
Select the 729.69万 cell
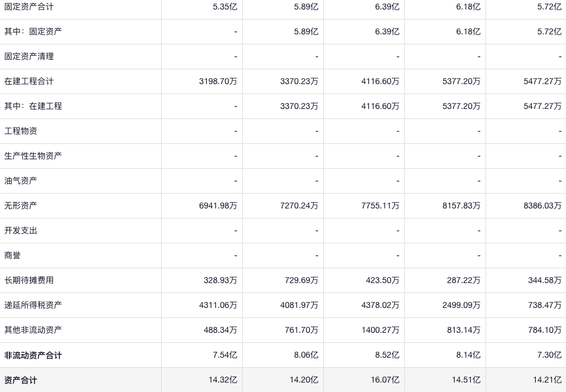[x=301, y=280]
